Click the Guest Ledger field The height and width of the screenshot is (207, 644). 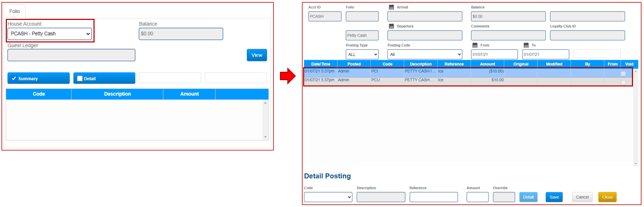tap(71, 55)
